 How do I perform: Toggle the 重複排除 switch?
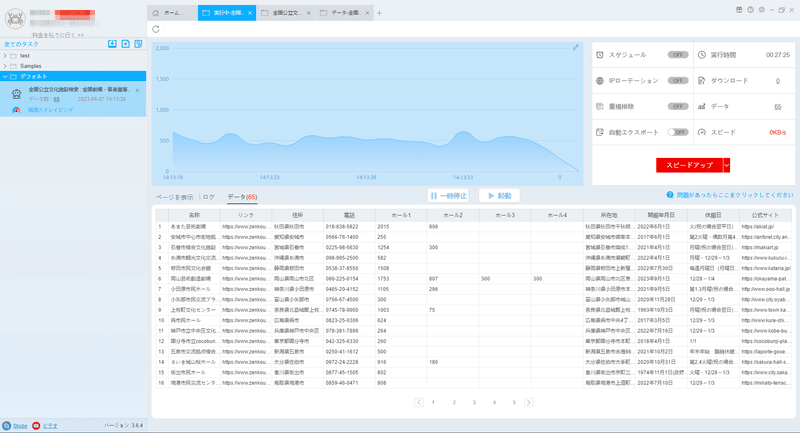click(x=678, y=106)
